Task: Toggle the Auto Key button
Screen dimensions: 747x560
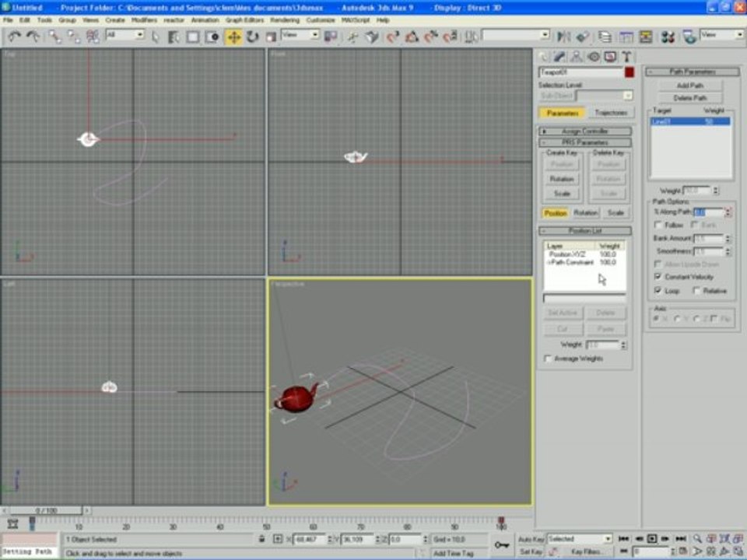Action: click(x=531, y=539)
